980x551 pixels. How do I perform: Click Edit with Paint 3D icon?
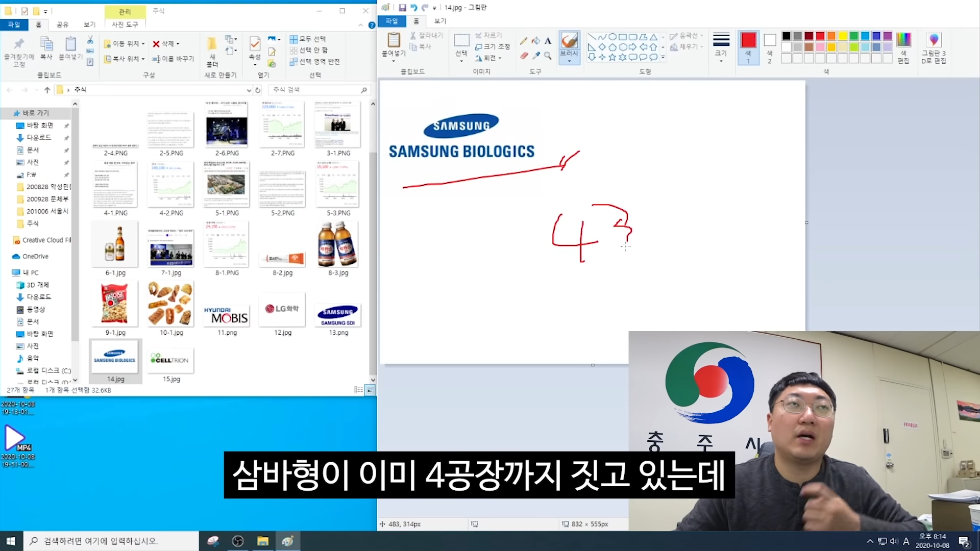[934, 40]
